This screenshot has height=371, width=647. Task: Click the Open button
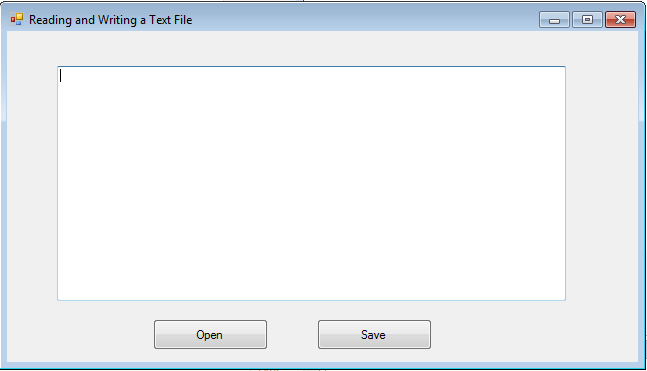coord(210,334)
